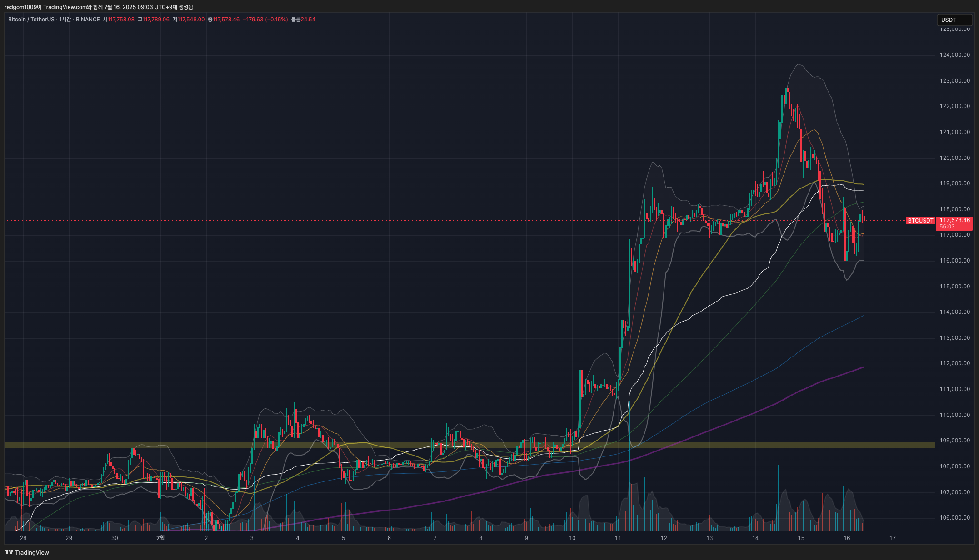Image resolution: width=979 pixels, height=560 pixels.
Task: Click the date label 10 on the time axis
Action: tap(572, 538)
